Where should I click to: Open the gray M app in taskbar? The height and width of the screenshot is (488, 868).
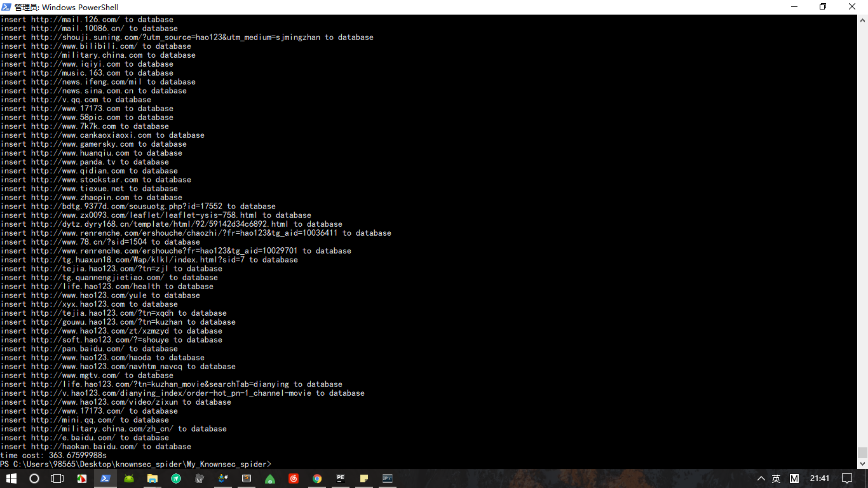(x=200, y=478)
